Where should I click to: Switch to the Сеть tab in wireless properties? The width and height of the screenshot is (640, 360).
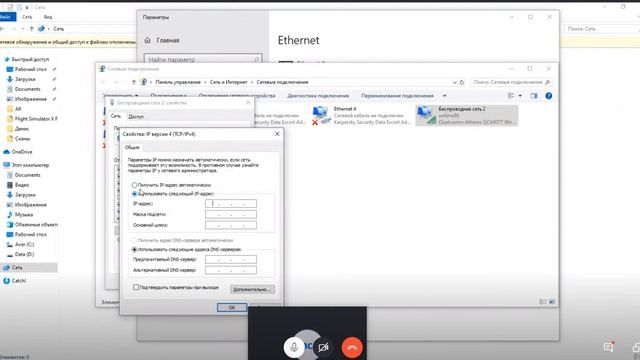point(116,116)
